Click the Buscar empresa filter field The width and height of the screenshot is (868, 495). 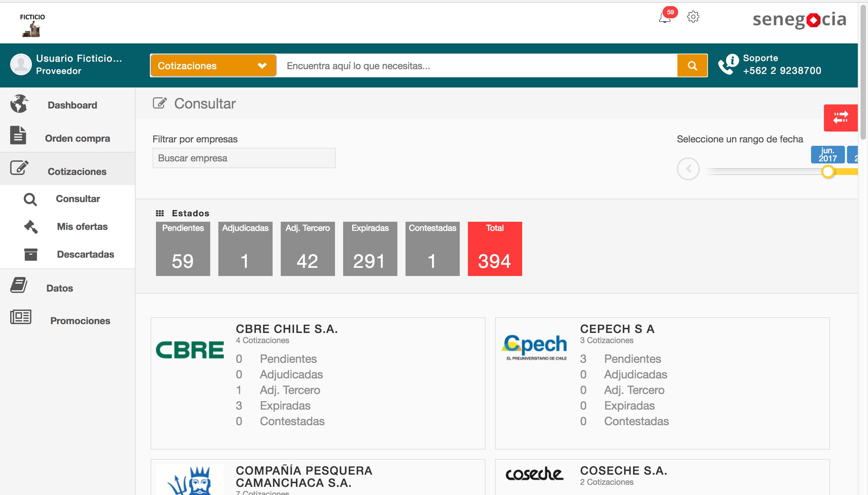pos(244,158)
